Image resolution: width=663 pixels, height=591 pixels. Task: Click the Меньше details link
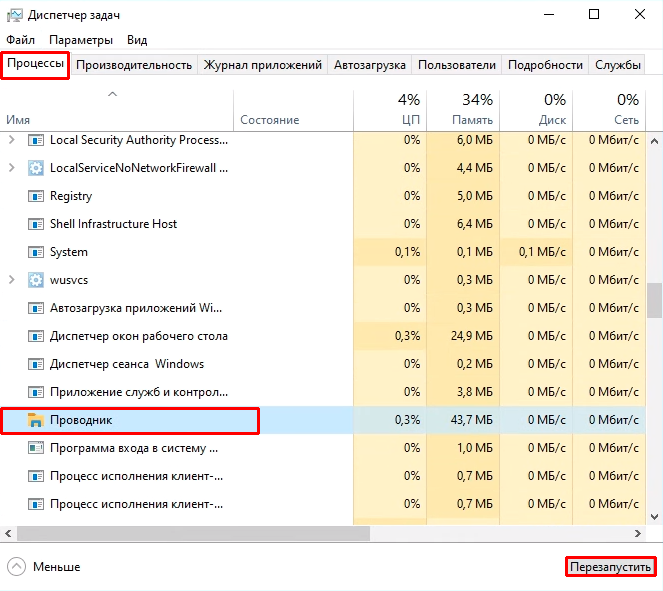tap(57, 567)
